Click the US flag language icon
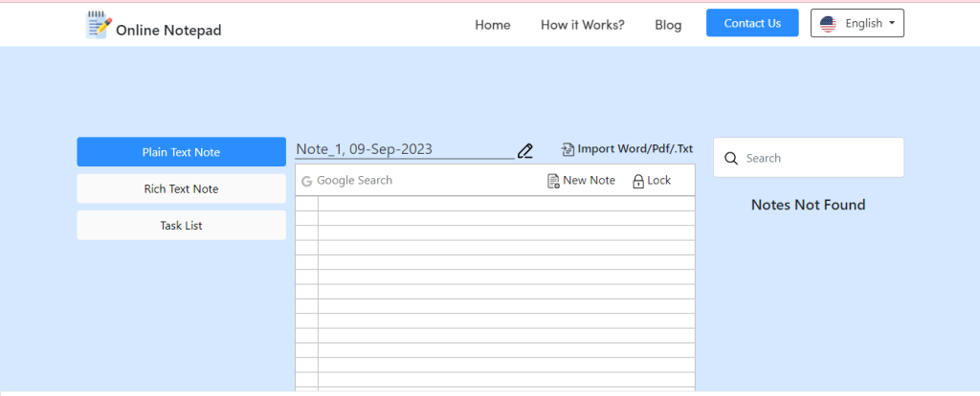The height and width of the screenshot is (396, 980). (x=828, y=24)
